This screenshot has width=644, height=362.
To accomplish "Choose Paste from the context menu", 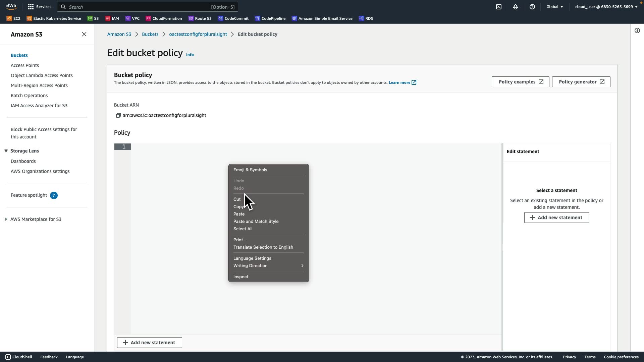I will (x=239, y=214).
